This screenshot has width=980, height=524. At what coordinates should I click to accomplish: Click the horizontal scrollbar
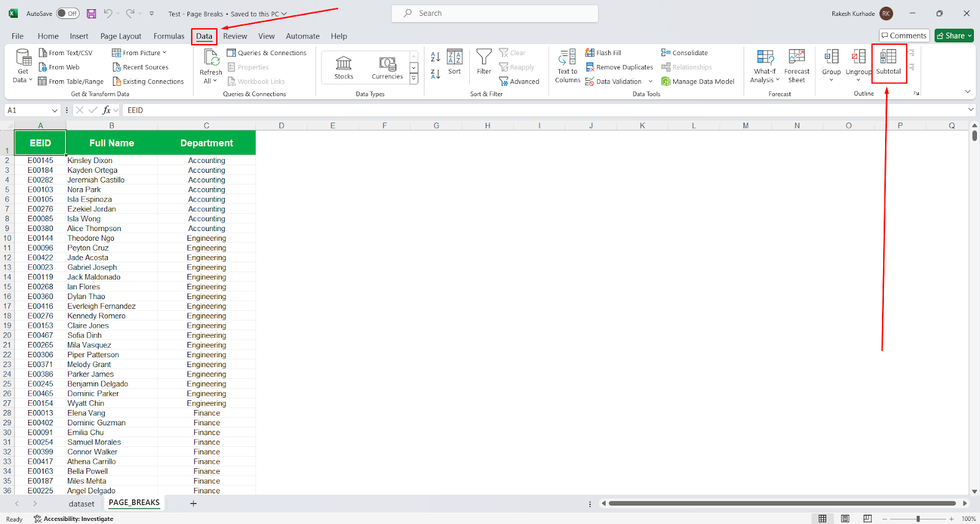[x=782, y=503]
